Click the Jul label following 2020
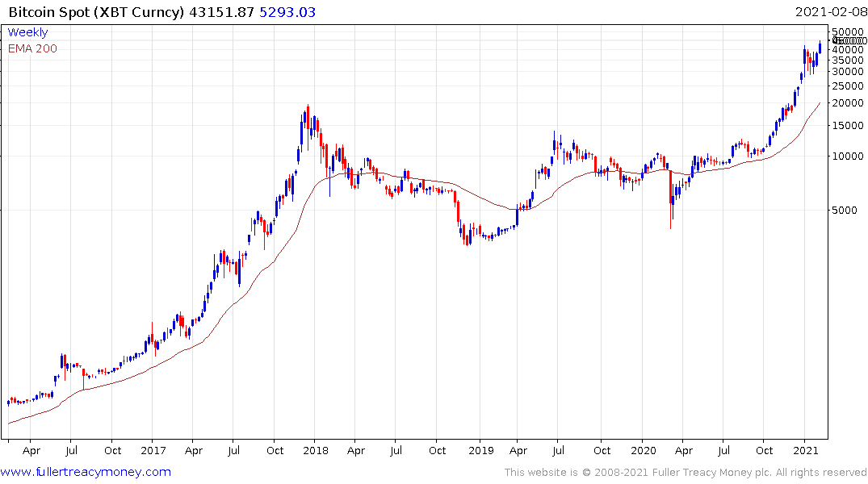The width and height of the screenshot is (868, 484). tap(723, 451)
